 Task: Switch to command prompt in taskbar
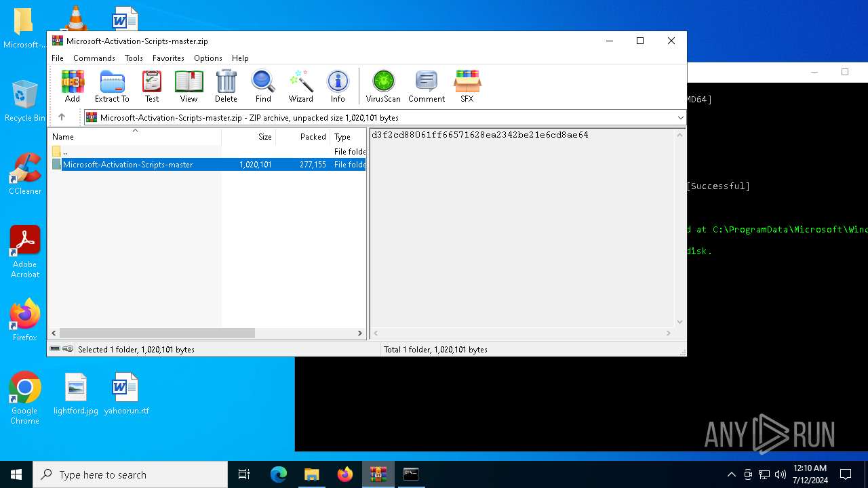[x=411, y=474]
